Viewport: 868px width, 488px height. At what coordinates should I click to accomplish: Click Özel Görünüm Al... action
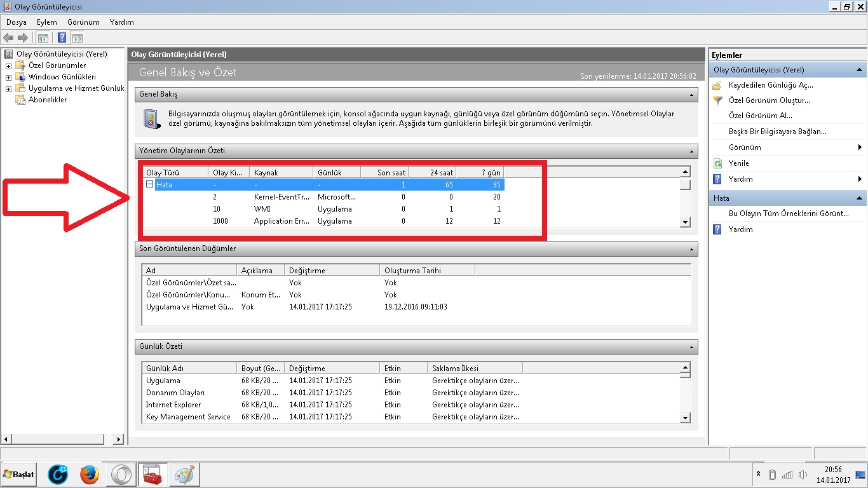click(x=761, y=116)
